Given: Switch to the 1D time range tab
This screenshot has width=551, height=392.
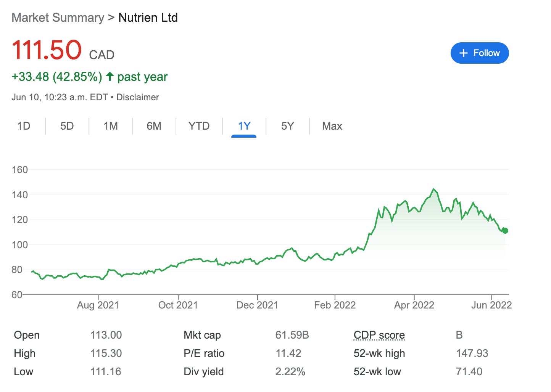Looking at the screenshot, I should click(24, 126).
